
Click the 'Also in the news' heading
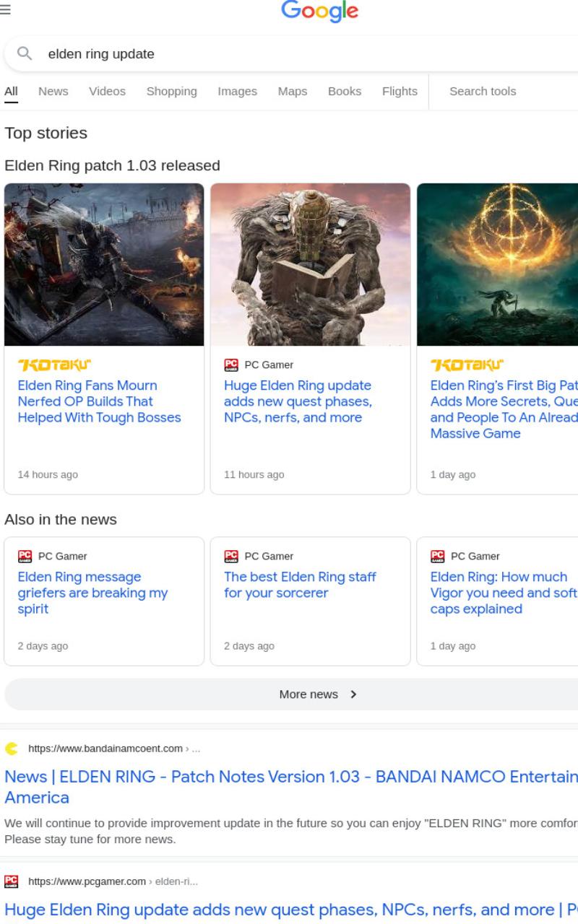(x=61, y=520)
